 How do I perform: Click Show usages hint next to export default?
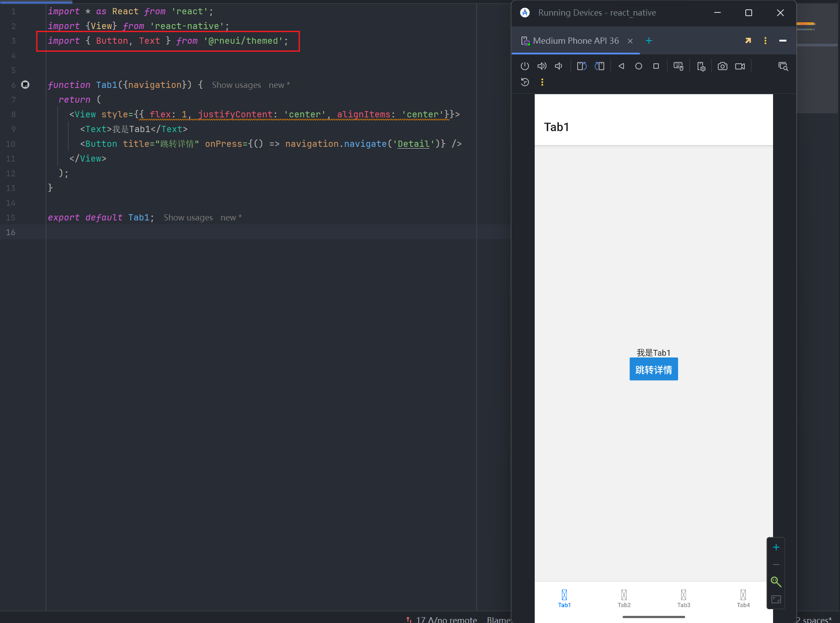[188, 217]
